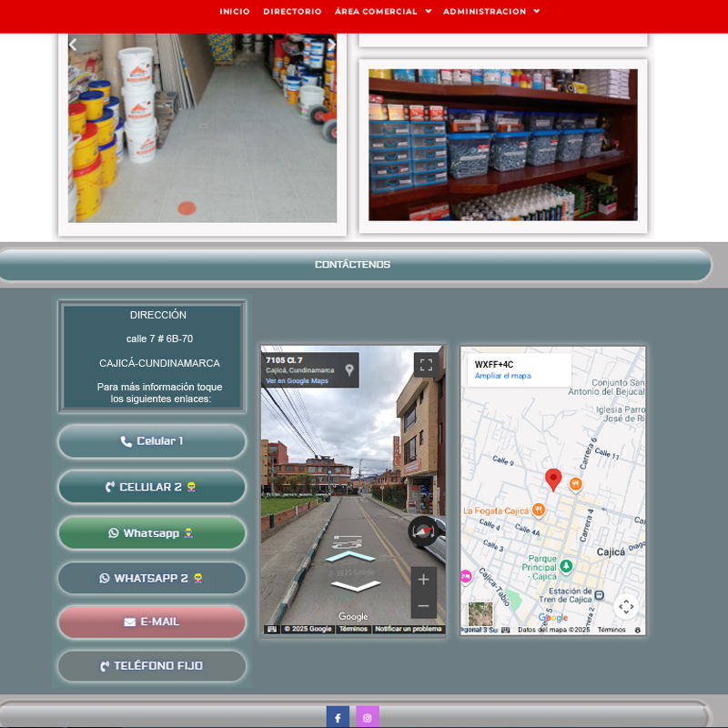Screen dimensions: 728x728
Task: Click the E-MAIL contact button
Action: (152, 622)
